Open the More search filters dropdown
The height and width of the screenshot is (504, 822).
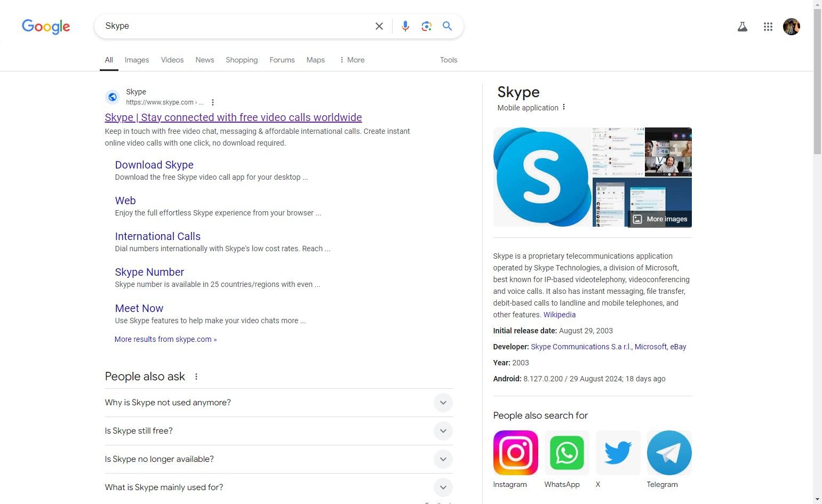(352, 60)
